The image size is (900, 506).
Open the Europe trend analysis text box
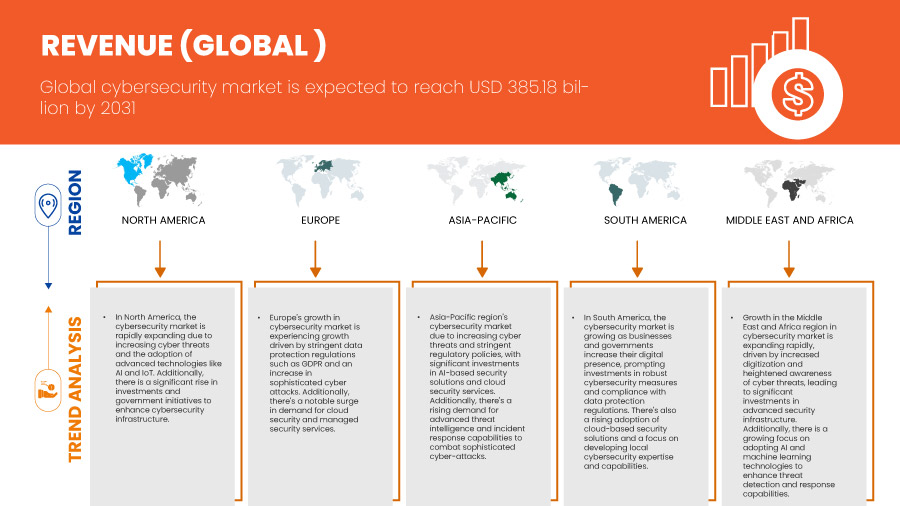tap(318, 390)
